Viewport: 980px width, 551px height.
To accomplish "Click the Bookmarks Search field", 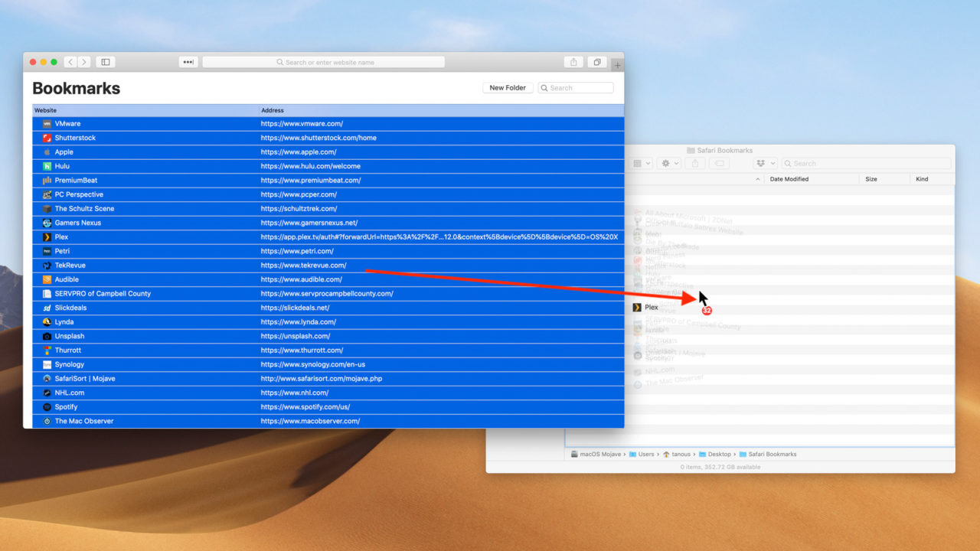I will coord(576,88).
